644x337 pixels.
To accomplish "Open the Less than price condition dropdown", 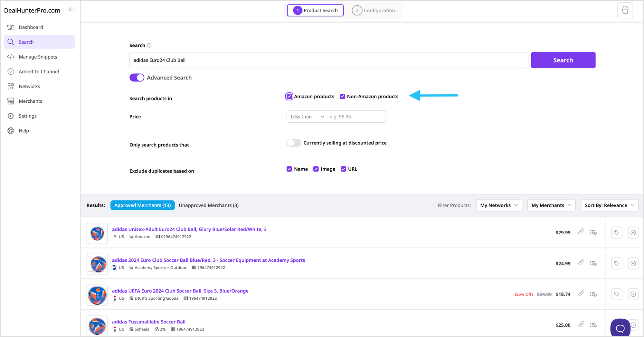I will [x=307, y=117].
